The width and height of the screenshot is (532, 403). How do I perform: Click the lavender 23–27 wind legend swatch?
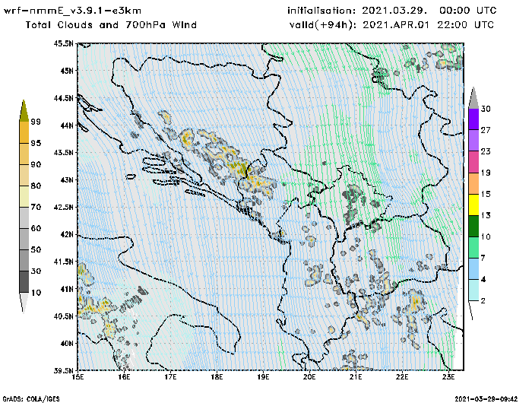pyautogui.click(x=473, y=141)
